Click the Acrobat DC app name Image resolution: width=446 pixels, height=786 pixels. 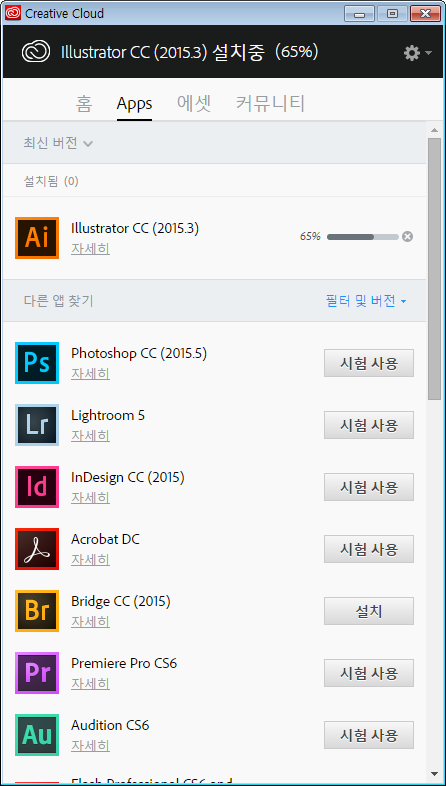coord(105,539)
